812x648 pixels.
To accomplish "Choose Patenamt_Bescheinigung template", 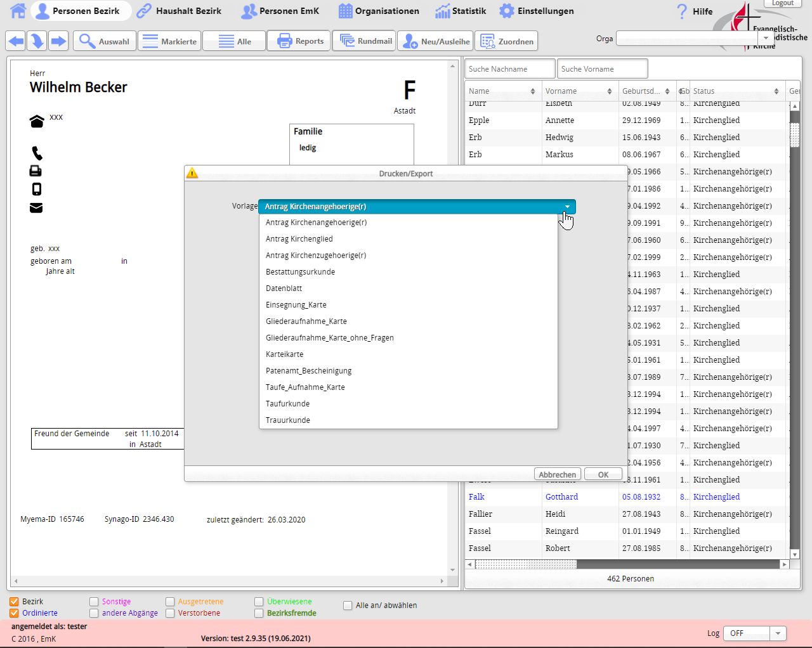I will 409,371.
